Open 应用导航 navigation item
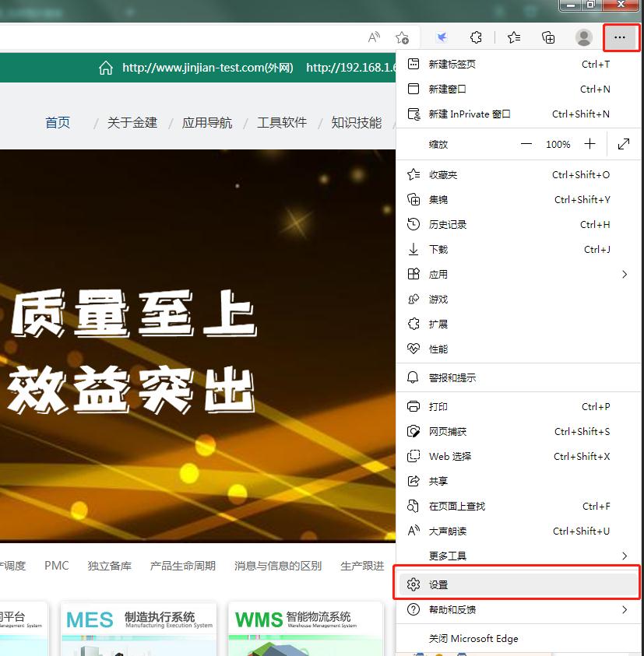The height and width of the screenshot is (656, 644). 207,123
